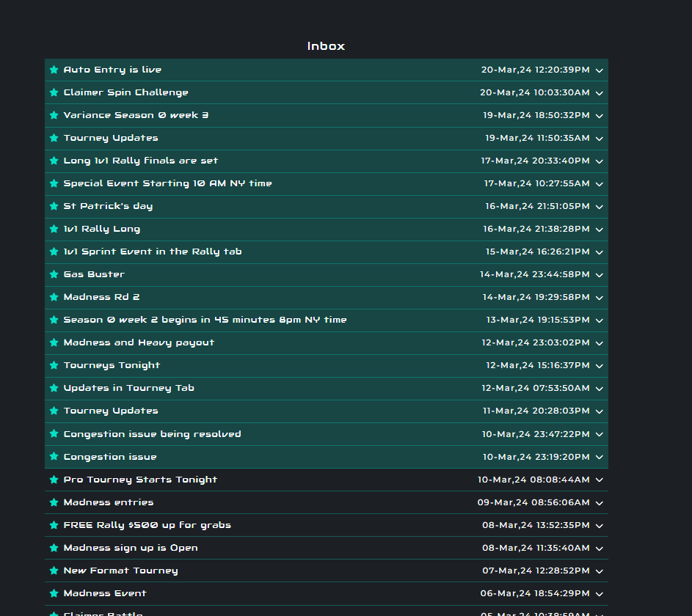
Task: Select the star next to Variance Season 0 week 3
Action: pyautogui.click(x=54, y=115)
